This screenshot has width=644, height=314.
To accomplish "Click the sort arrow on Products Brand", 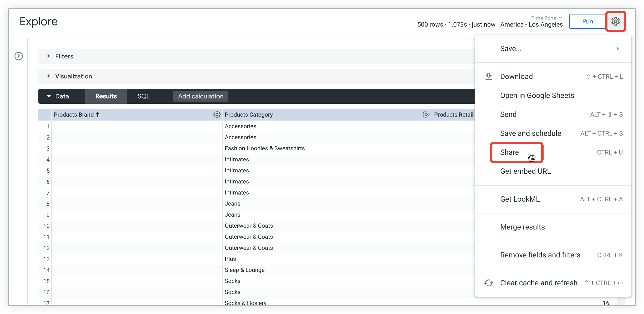I will coord(98,114).
